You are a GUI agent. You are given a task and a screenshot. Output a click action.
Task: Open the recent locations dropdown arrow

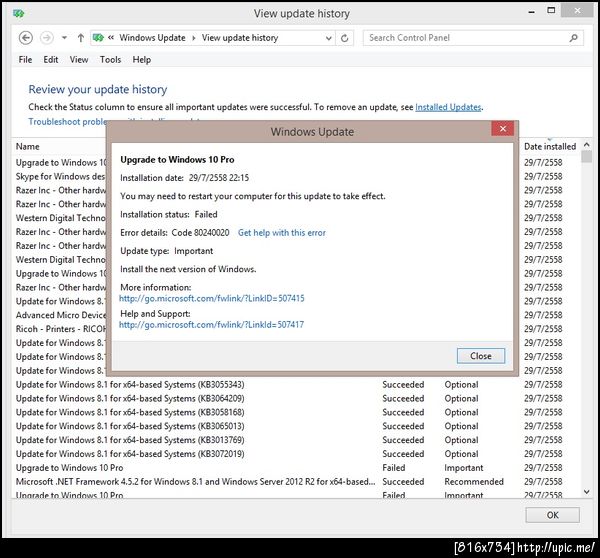pos(64,38)
